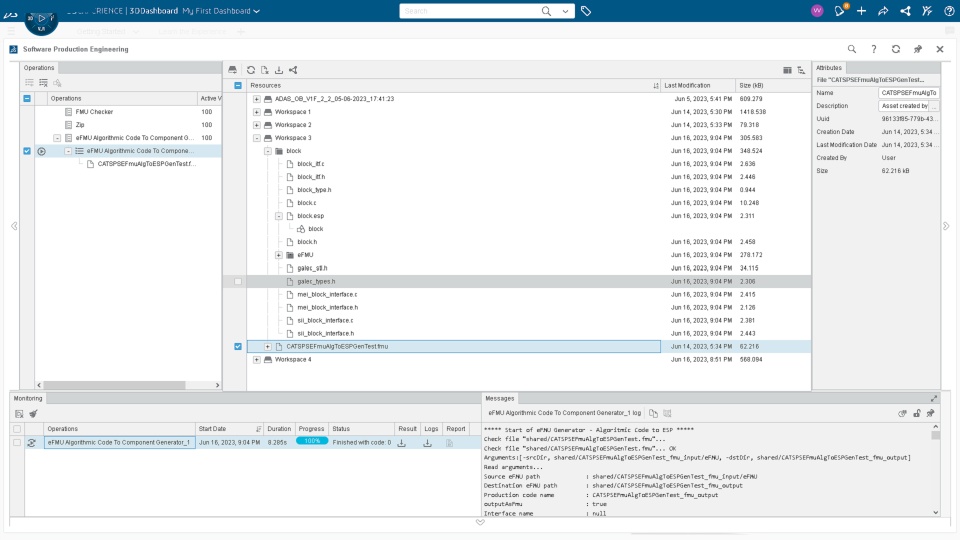960x540 pixels.
Task: Click in the top Search field
Action: (468, 11)
